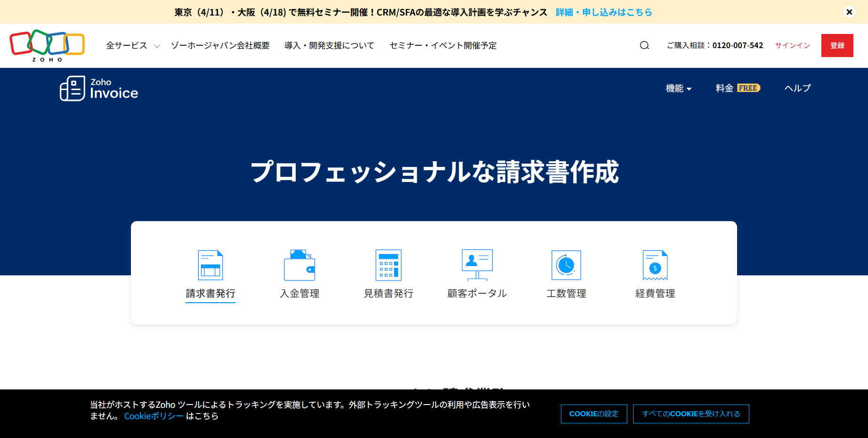Click the red 登録 register button
868x438 pixels.
coord(837,45)
